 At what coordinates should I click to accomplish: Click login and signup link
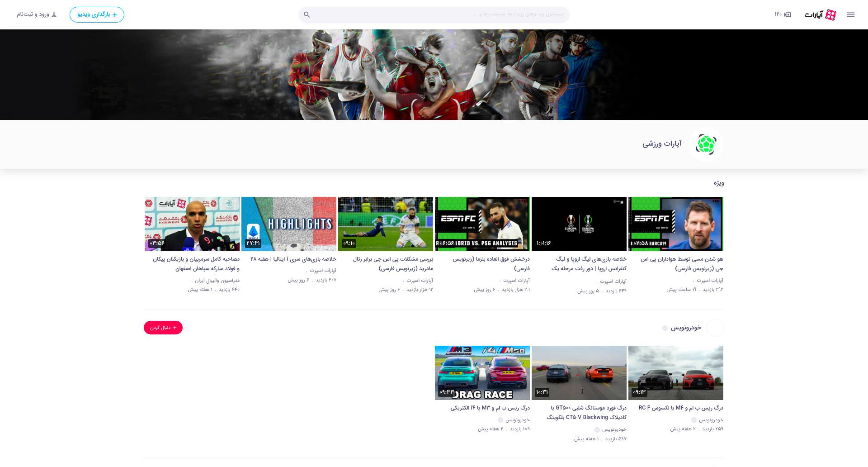(x=37, y=14)
